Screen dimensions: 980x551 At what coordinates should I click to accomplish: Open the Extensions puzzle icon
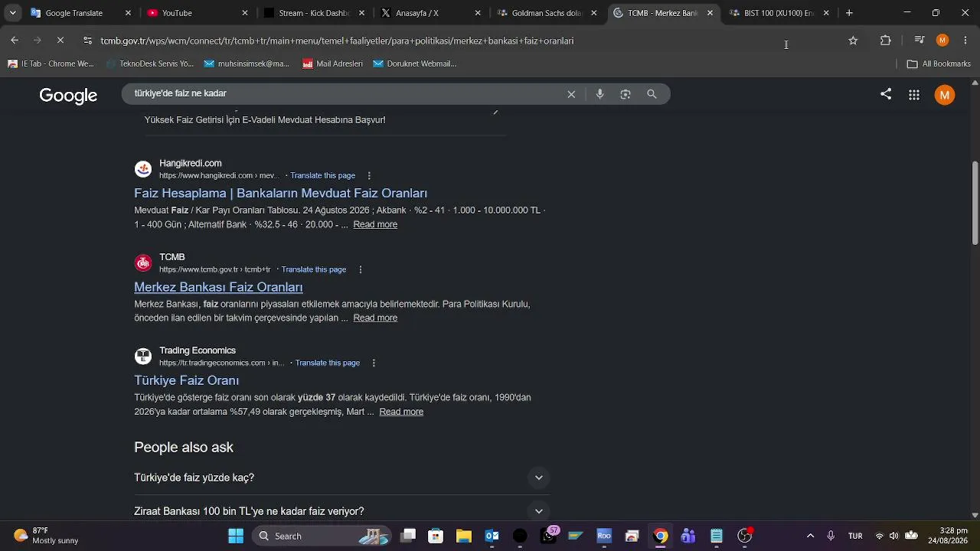coord(886,41)
